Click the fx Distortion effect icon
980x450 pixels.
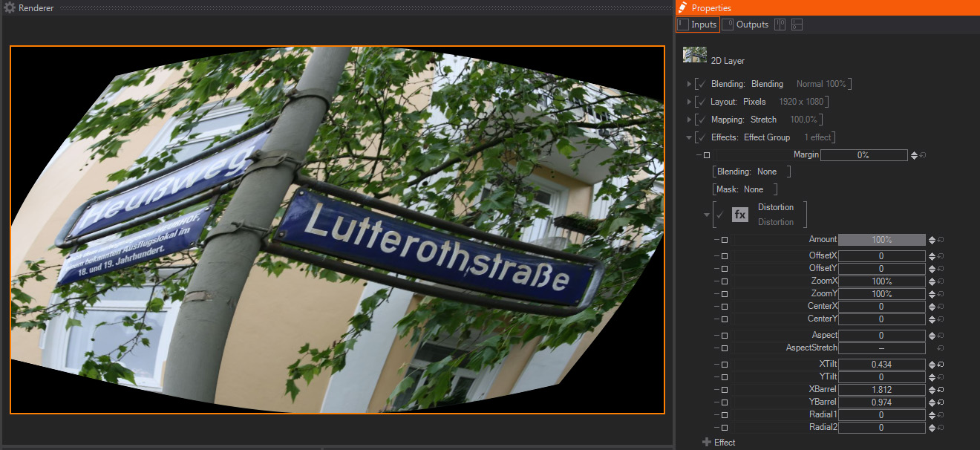tap(740, 215)
